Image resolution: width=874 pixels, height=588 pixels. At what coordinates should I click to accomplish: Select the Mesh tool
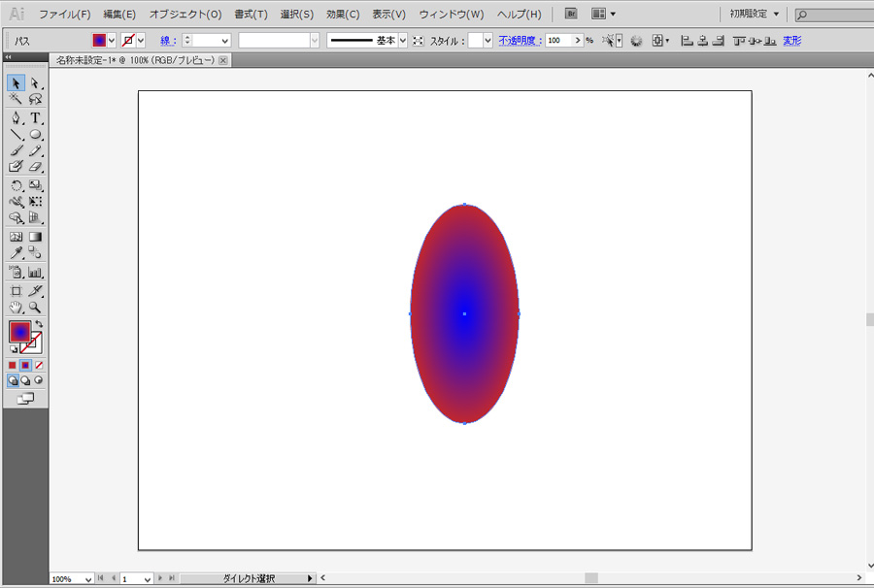coord(16,237)
